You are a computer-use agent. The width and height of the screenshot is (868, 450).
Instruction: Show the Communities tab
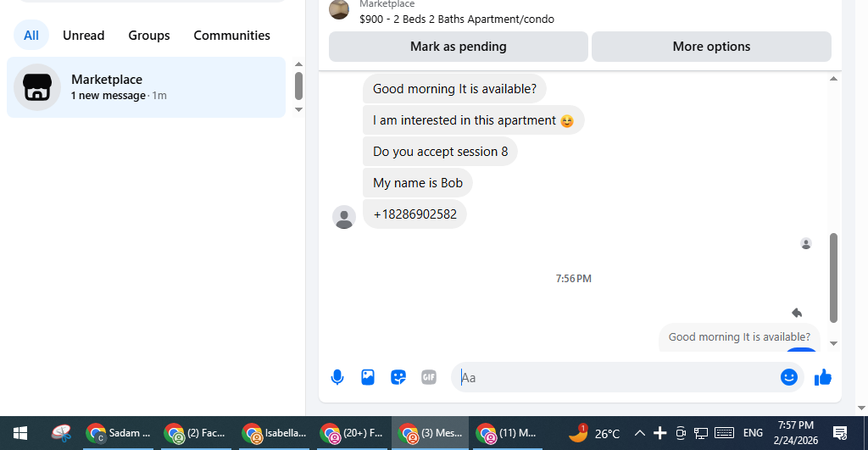coord(232,36)
